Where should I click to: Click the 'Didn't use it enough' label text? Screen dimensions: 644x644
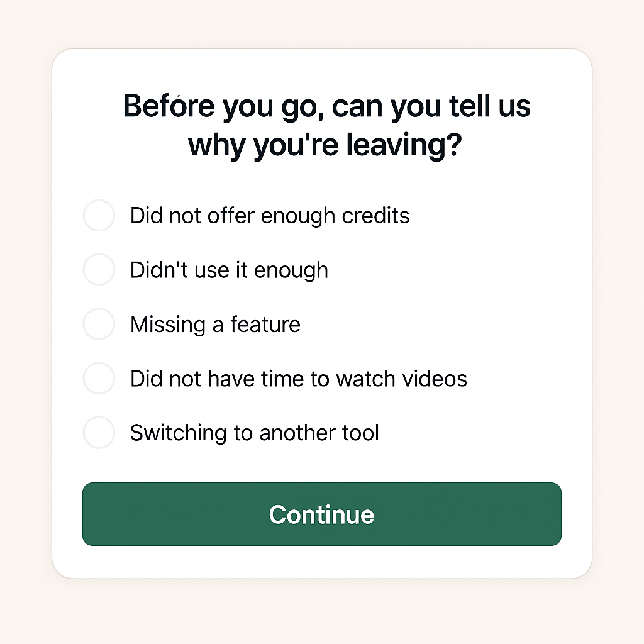[x=229, y=270]
